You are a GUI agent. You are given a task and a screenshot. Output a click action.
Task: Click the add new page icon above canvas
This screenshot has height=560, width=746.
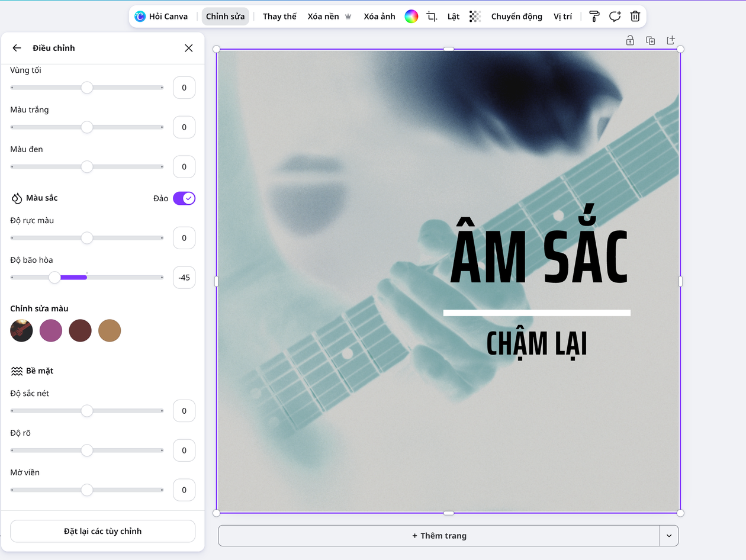click(x=671, y=40)
